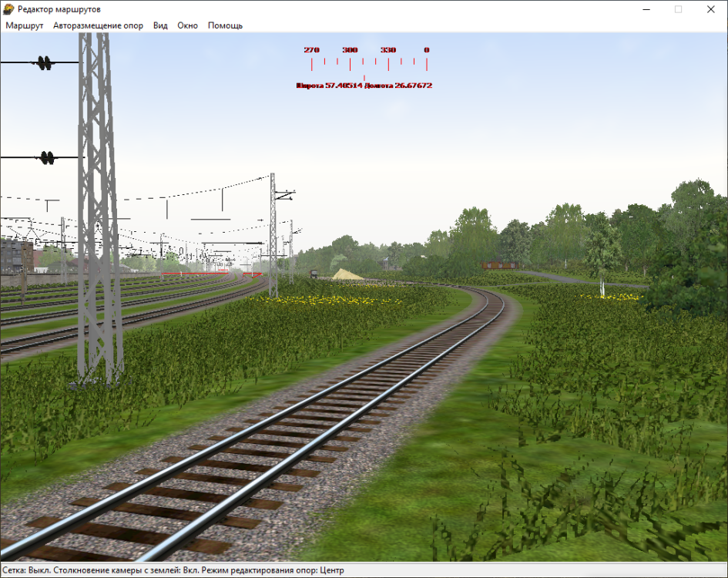This screenshot has width=728, height=578.
Task: Minimize the Редактор маршрутов window
Action: 644,9
